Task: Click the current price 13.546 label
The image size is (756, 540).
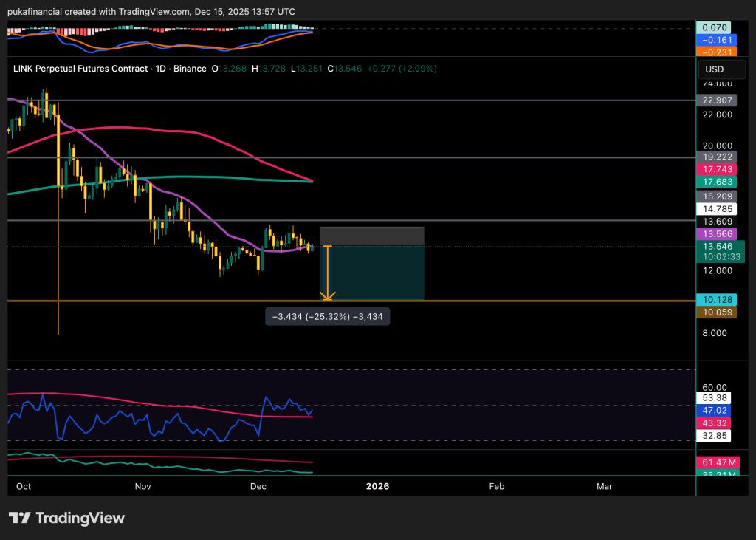Action: click(720, 246)
